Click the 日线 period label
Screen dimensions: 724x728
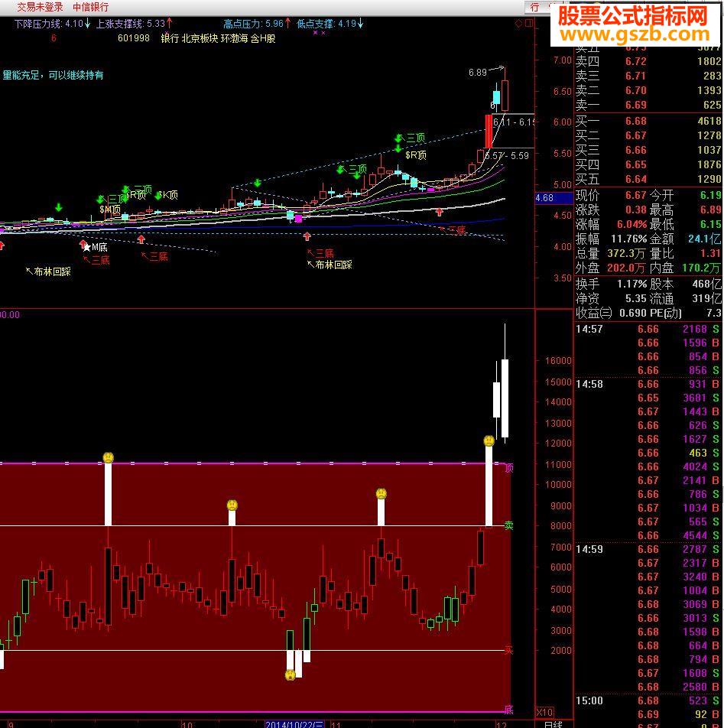554,724
